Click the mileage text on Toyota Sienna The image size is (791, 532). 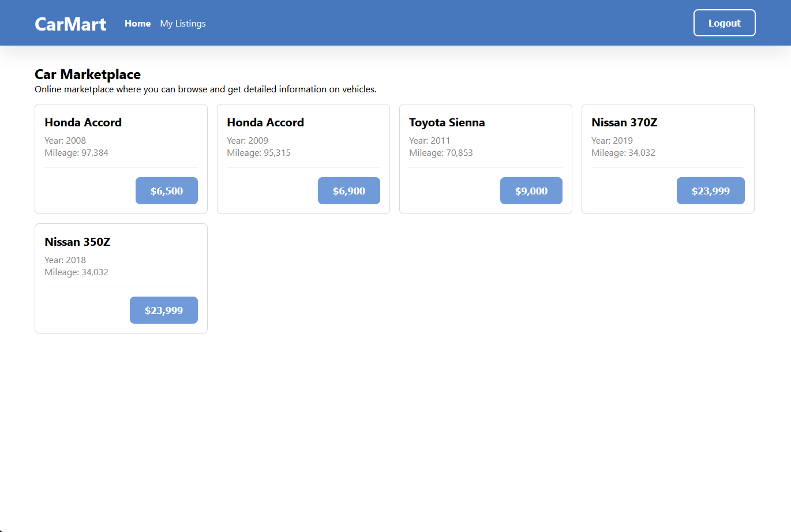click(441, 152)
